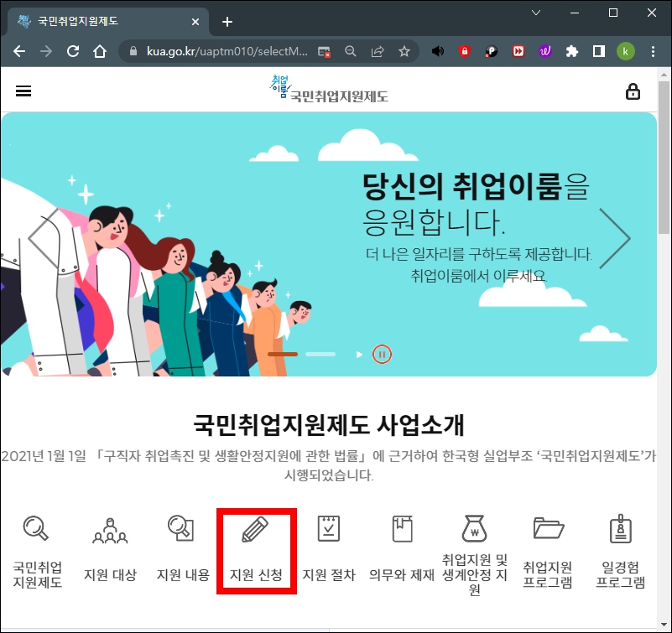Bookmark the page with the star icon
This screenshot has height=633, width=672.
pyautogui.click(x=405, y=50)
